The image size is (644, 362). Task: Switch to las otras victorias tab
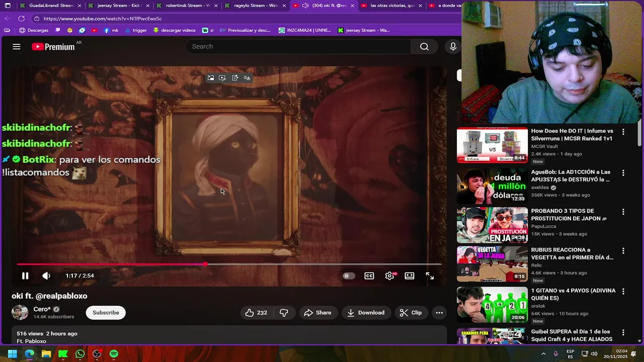[x=392, y=6]
